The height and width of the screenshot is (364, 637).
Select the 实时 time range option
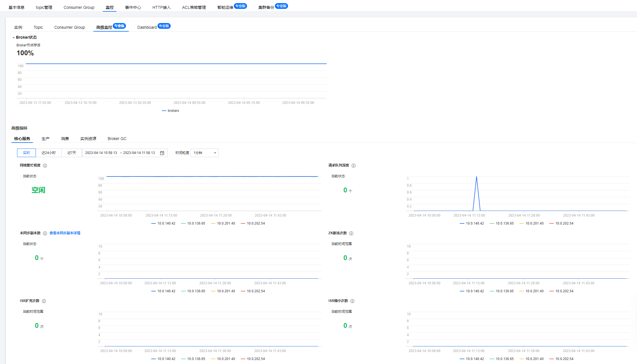[26, 153]
